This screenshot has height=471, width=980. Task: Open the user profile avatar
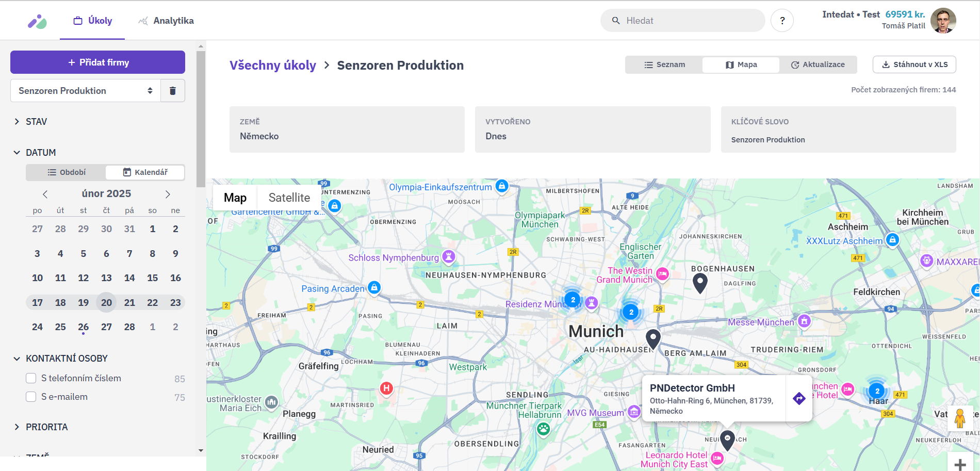tap(943, 21)
